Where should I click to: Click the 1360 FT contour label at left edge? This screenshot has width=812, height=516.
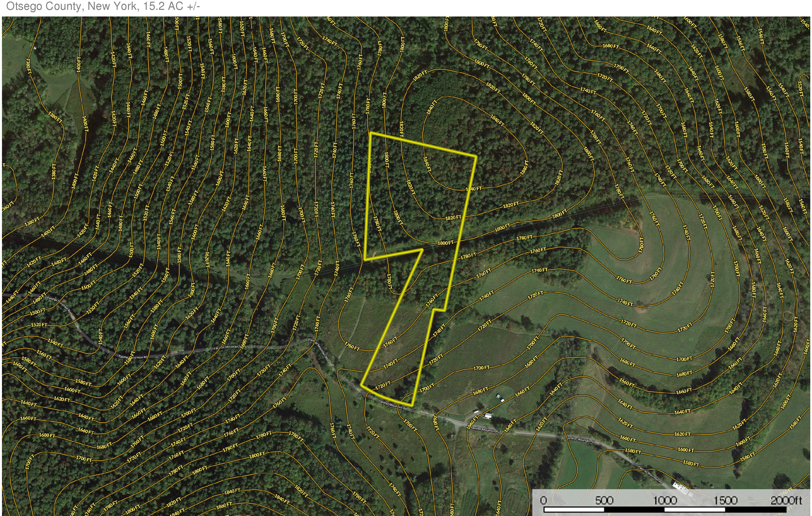(x=8, y=206)
